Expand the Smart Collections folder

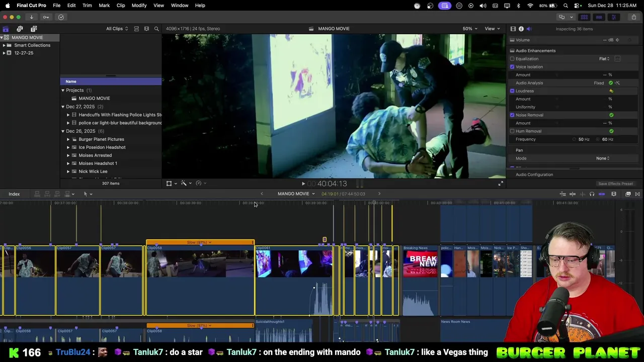point(4,45)
